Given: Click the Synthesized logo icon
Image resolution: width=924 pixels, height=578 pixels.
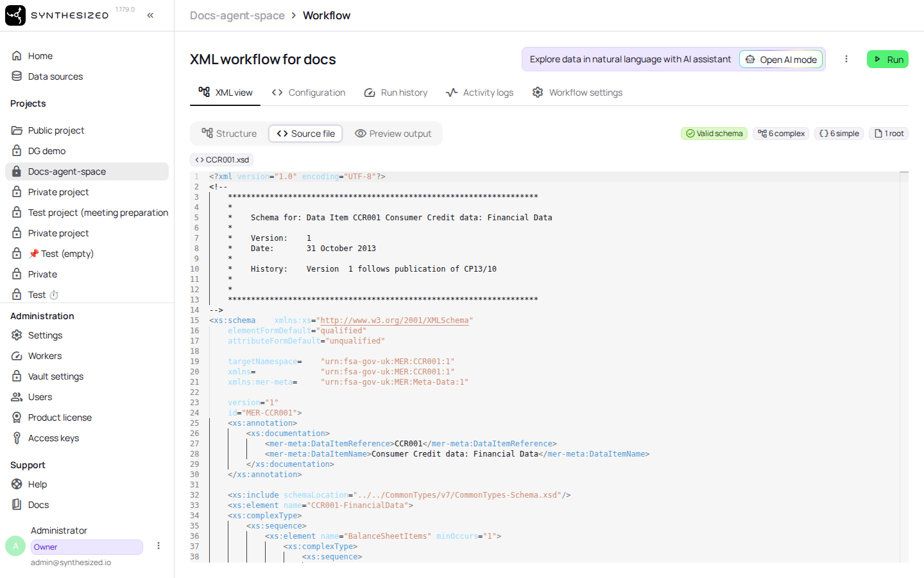Looking at the screenshot, I should click(15, 15).
